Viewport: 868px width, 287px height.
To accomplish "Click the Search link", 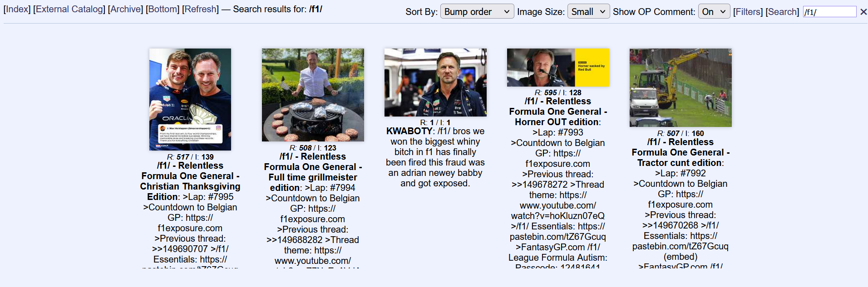I will coord(782,12).
